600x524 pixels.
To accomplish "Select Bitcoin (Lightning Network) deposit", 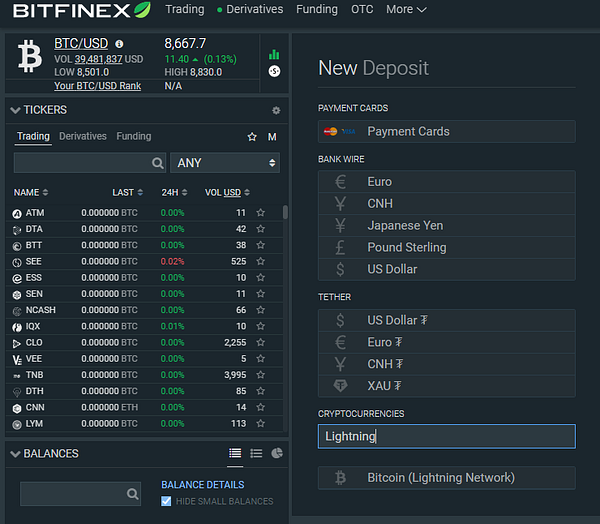I will click(x=447, y=478).
